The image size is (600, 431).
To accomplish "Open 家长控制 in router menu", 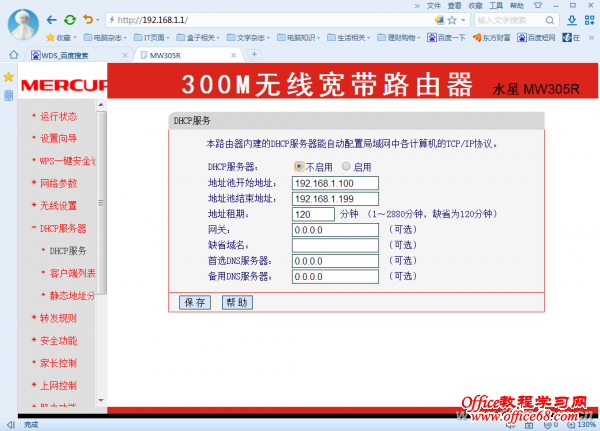I will 59,363.
